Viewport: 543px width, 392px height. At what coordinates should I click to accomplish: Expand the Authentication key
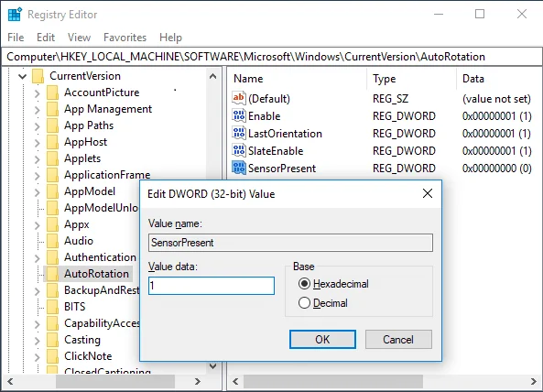pos(37,258)
